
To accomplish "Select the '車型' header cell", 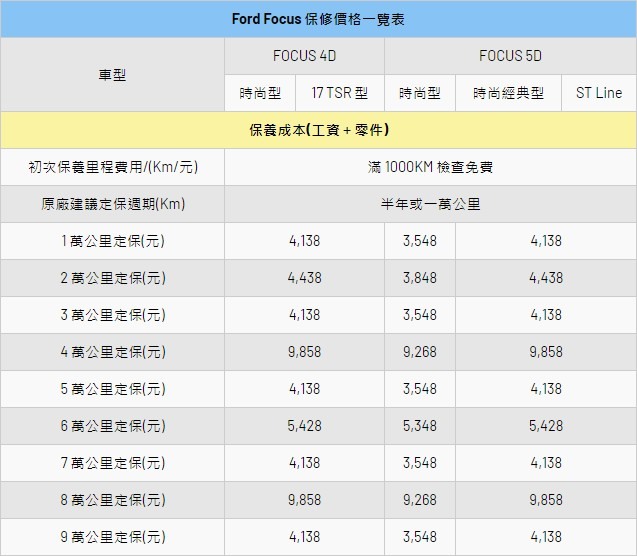I will pos(112,75).
